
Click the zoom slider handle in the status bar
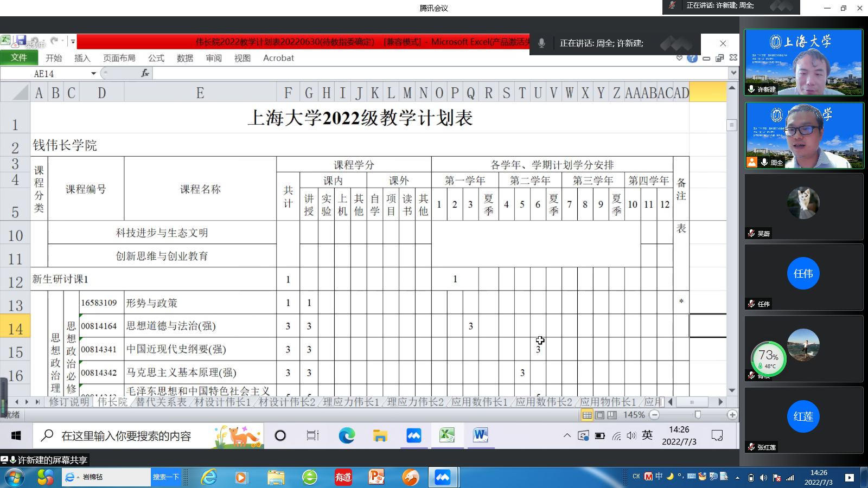click(x=698, y=415)
